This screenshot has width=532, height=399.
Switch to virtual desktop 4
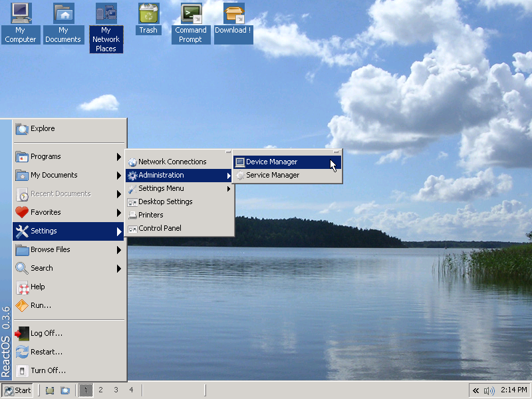tap(131, 390)
